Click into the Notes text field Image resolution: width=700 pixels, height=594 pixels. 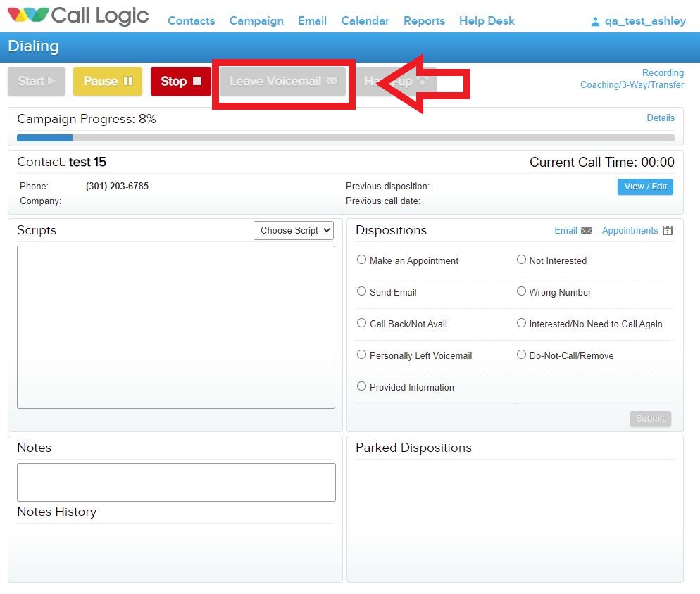coord(176,482)
